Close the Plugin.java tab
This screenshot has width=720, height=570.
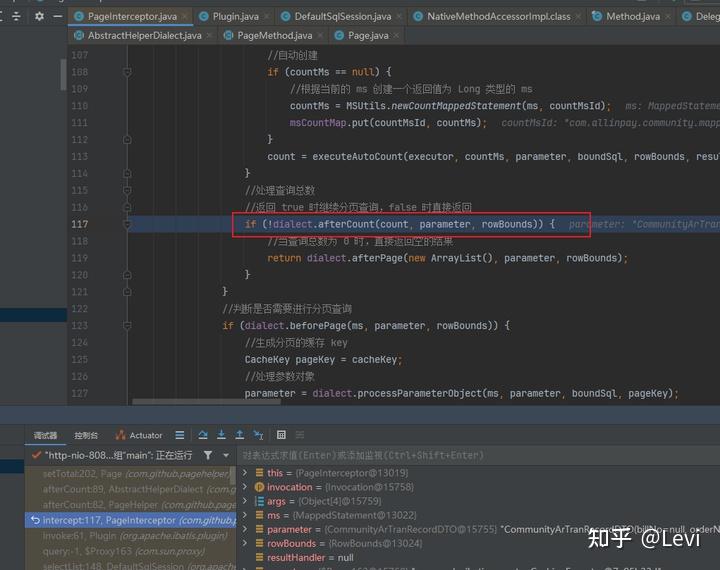(267, 17)
